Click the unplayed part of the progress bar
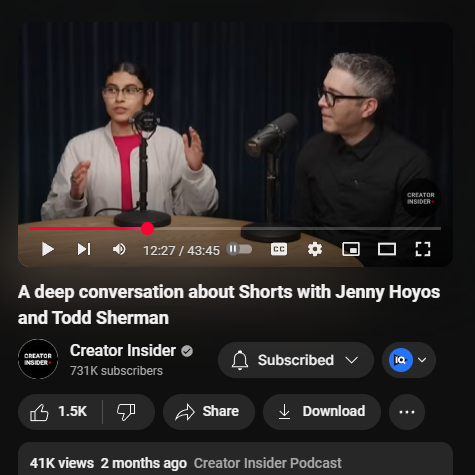 coord(297,229)
